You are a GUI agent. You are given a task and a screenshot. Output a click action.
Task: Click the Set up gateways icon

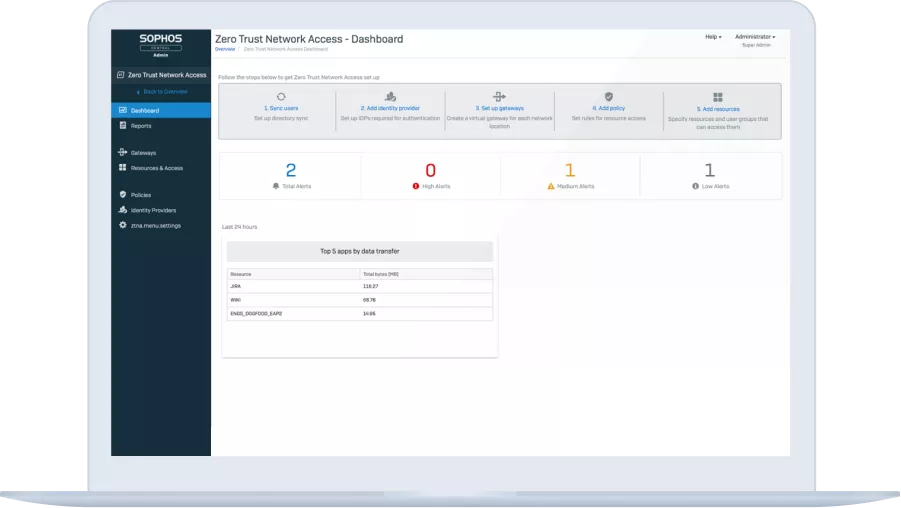tap(499, 97)
